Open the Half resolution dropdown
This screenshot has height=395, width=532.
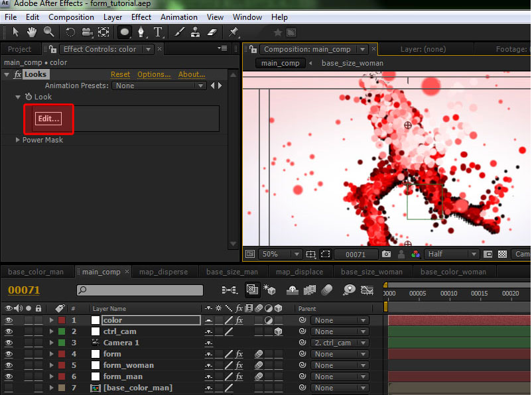tap(451, 254)
